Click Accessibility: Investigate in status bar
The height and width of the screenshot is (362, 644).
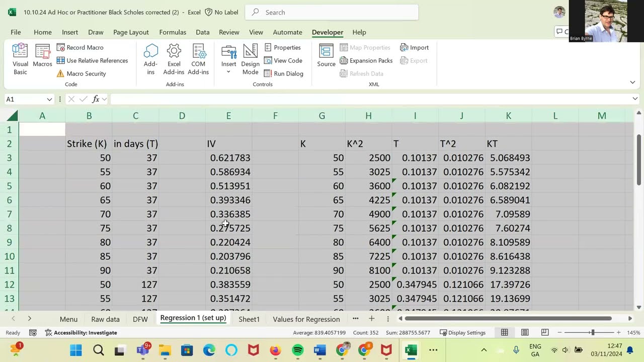pyautogui.click(x=80, y=332)
